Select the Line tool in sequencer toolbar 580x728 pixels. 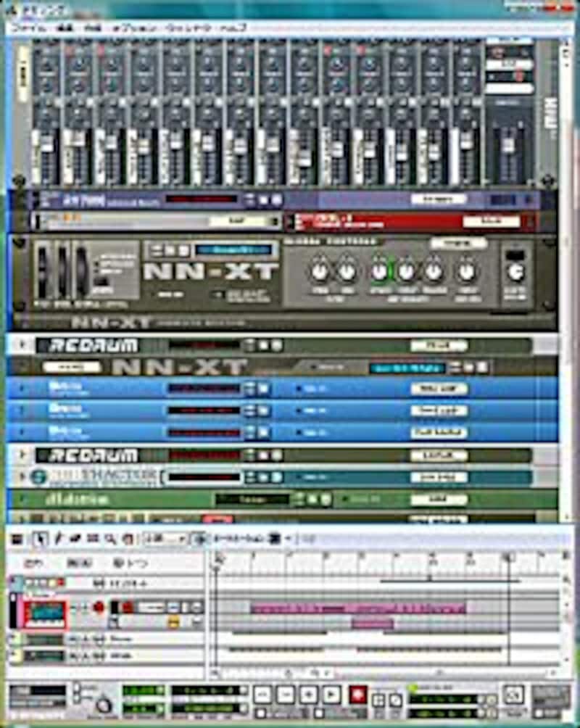92,539
